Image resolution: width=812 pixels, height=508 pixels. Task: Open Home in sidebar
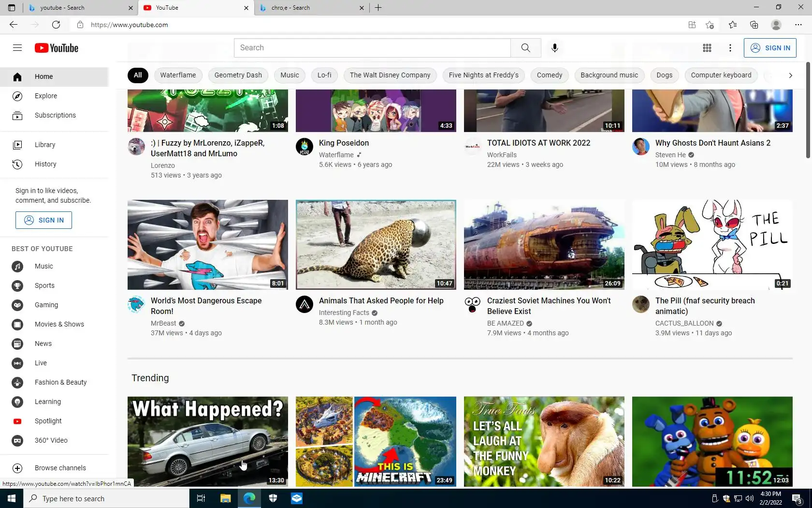(x=54, y=76)
